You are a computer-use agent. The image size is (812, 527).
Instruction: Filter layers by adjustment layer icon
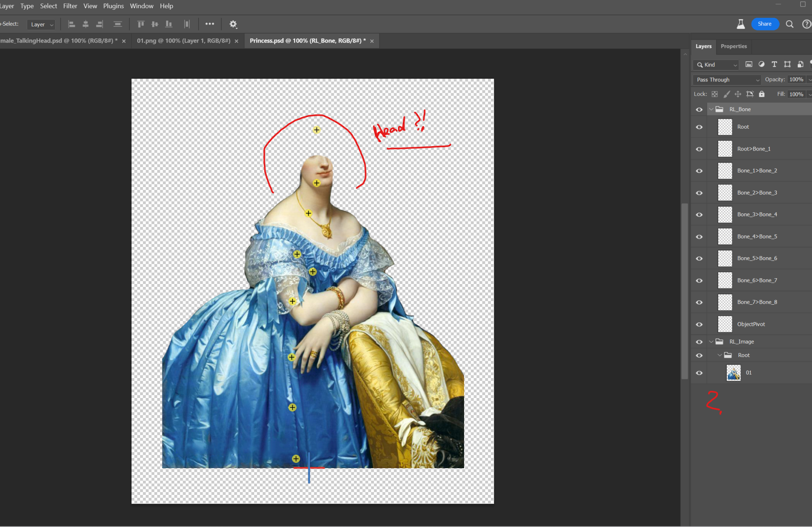tap(762, 64)
